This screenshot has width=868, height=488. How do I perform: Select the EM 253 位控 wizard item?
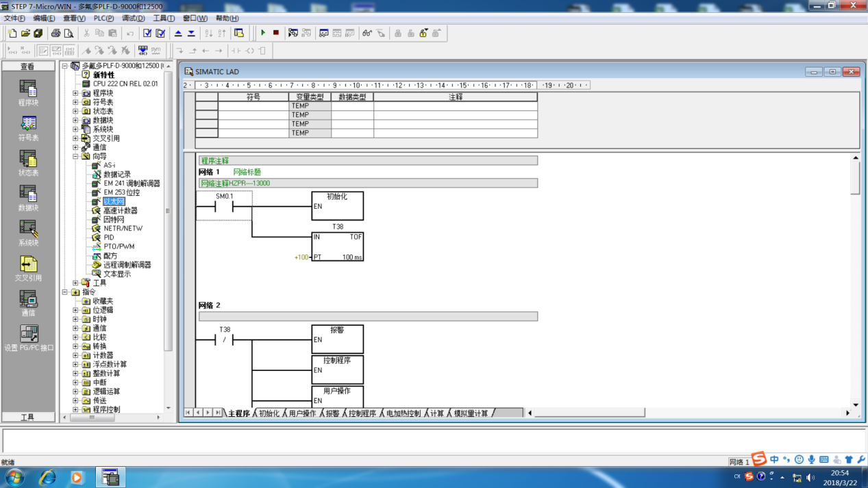pos(121,192)
